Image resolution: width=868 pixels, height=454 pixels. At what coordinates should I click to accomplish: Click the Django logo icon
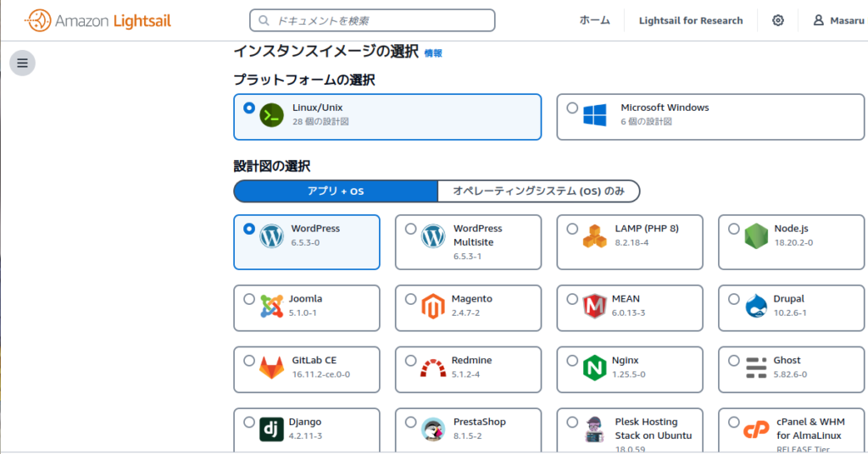point(271,429)
